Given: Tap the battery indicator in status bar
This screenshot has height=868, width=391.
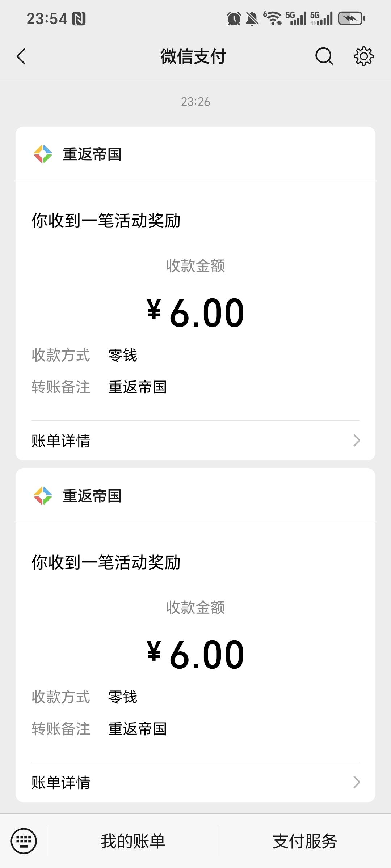Looking at the screenshot, I should 352,18.
